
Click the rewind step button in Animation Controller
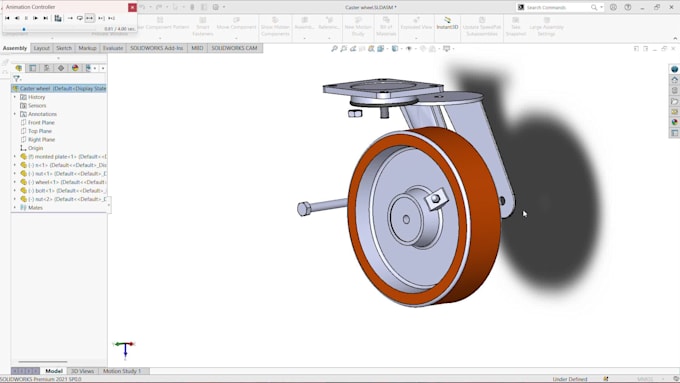(17, 18)
